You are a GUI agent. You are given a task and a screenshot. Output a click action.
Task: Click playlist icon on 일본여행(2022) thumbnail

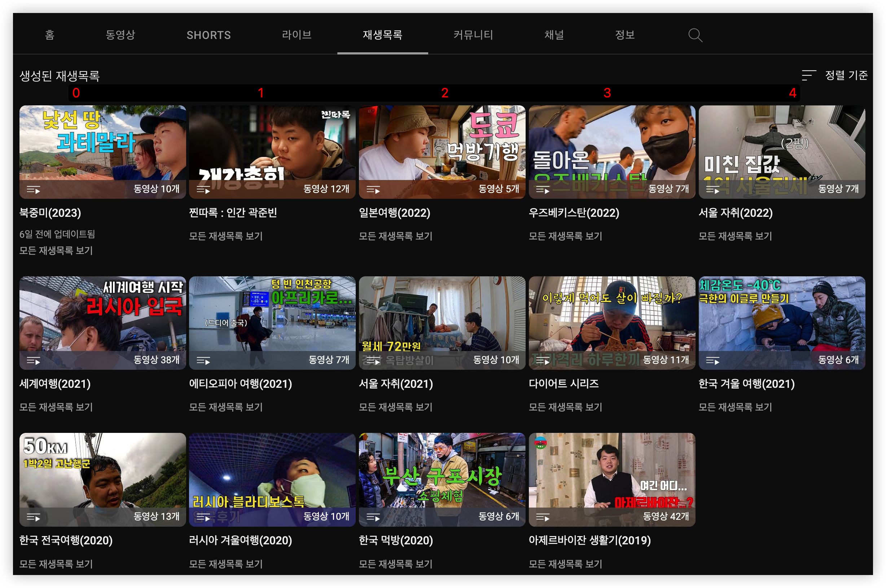pos(373,190)
